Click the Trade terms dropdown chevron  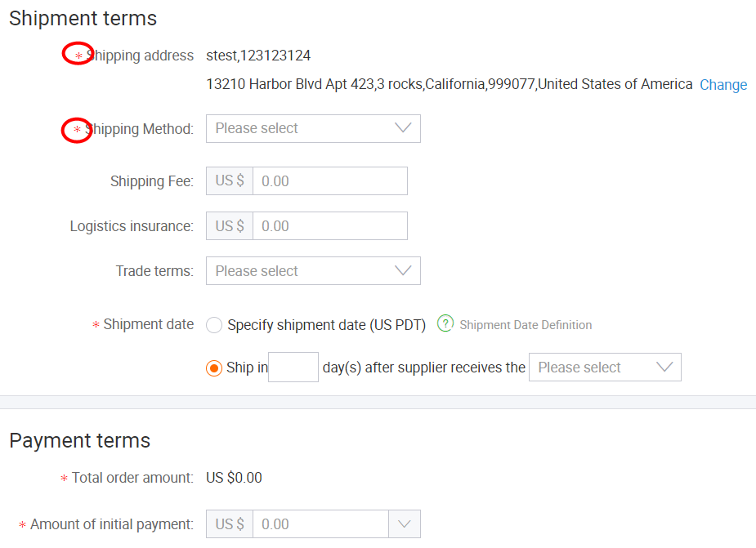point(403,270)
